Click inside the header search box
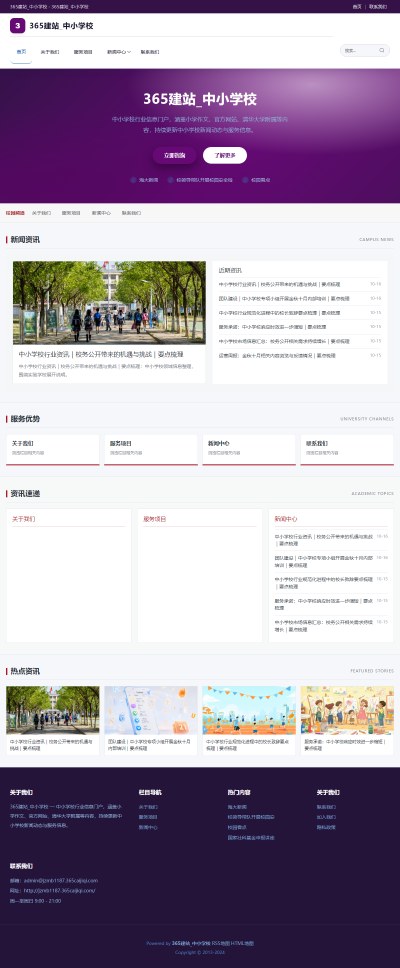Viewport: 400px width, 968px height. pyautogui.click(x=365, y=51)
